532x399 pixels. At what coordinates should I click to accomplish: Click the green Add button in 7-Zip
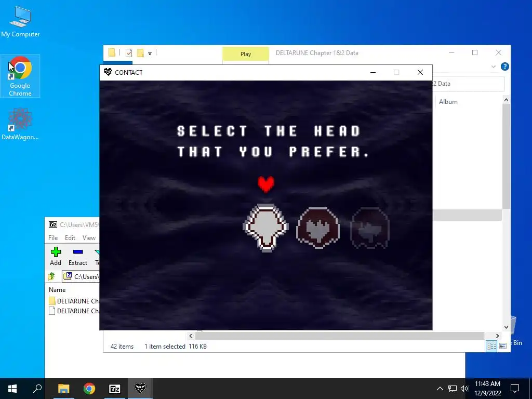point(56,257)
